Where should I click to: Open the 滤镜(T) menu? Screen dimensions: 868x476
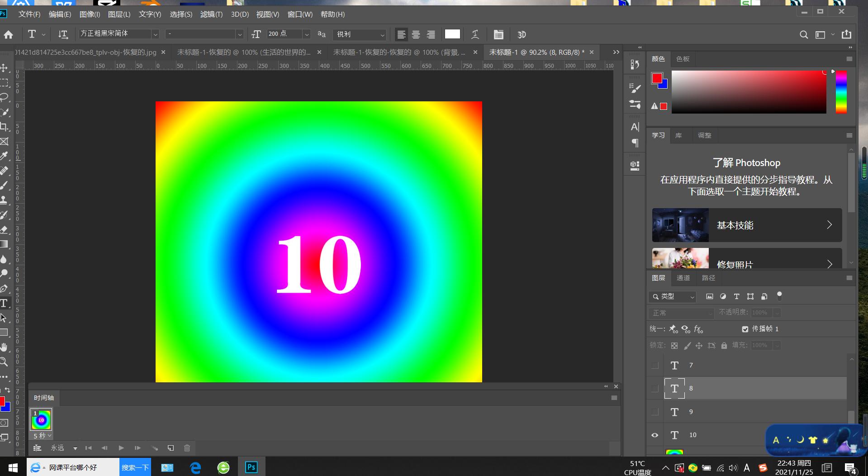(211, 14)
